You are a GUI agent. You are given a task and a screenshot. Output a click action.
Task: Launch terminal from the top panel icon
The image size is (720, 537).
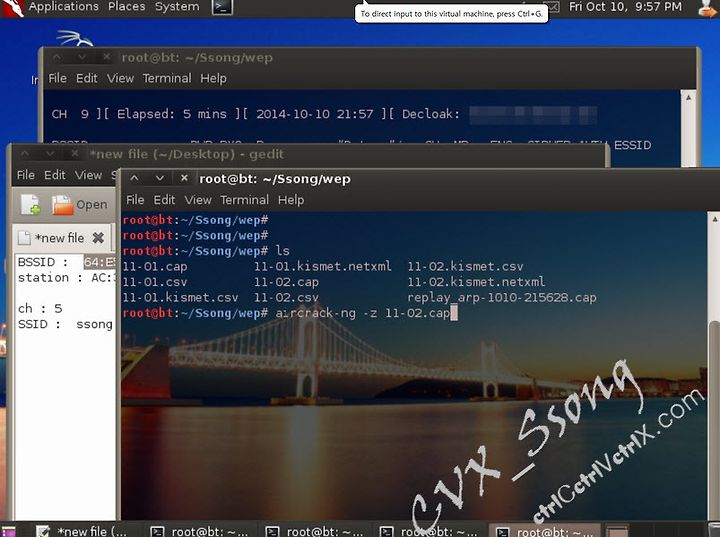pyautogui.click(x=222, y=7)
